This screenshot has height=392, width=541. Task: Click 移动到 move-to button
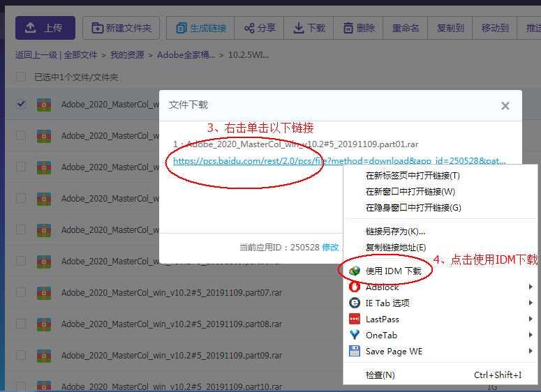495,28
